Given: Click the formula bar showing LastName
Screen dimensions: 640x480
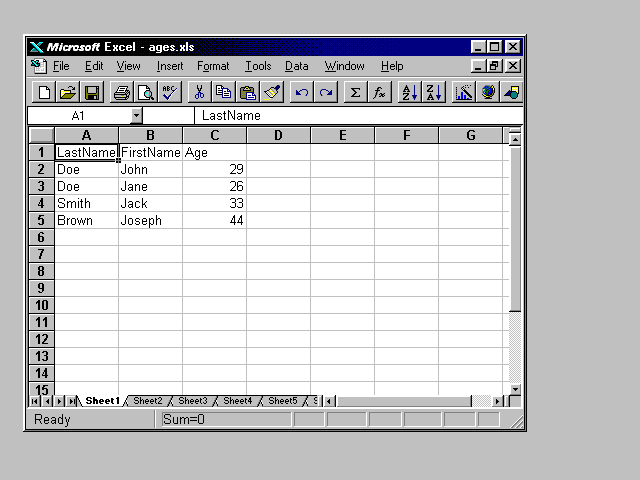Looking at the screenshot, I should (350, 116).
